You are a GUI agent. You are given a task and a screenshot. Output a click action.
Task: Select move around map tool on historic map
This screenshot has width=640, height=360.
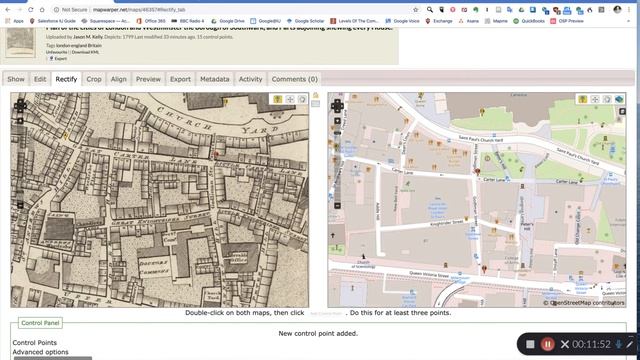point(302,100)
